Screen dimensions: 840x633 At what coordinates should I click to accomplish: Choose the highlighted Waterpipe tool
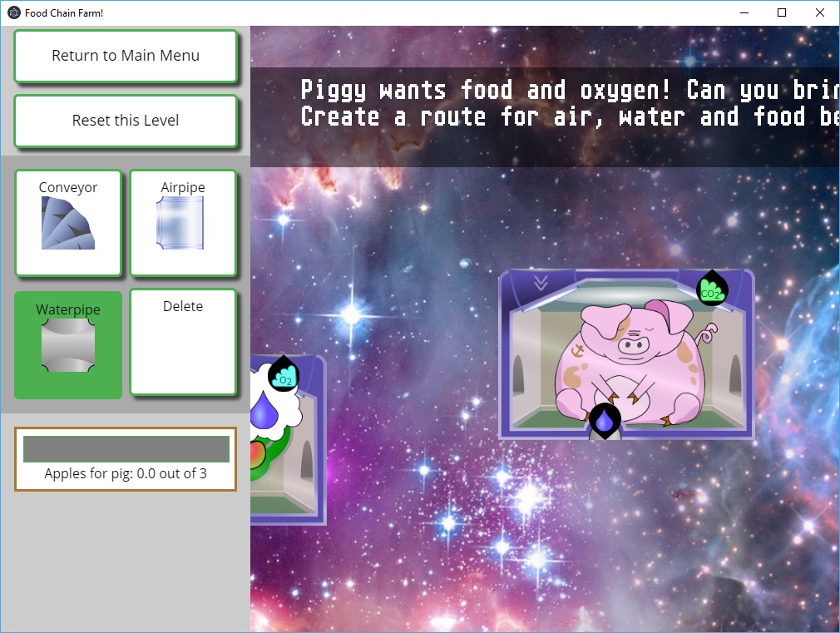pyautogui.click(x=68, y=344)
